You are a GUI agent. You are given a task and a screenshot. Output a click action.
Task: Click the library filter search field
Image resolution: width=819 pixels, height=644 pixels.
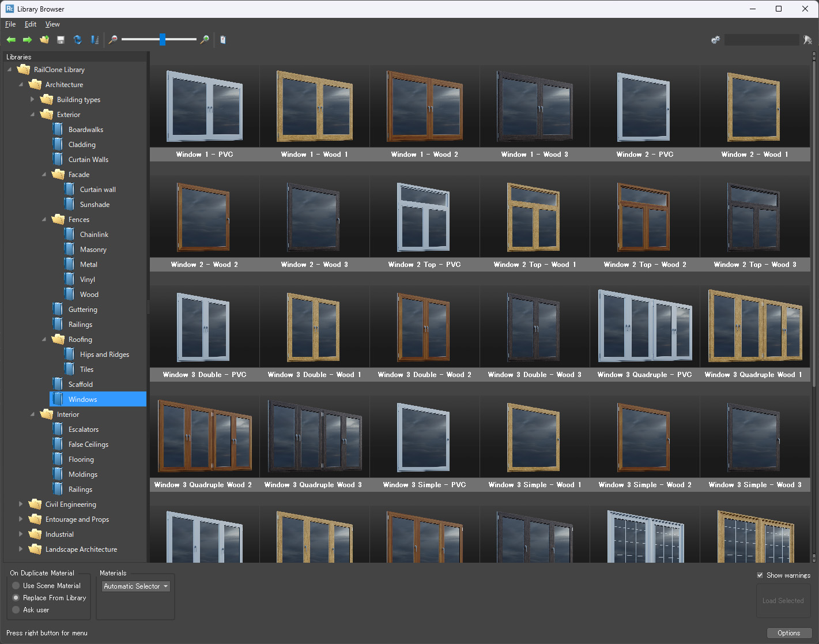(x=762, y=40)
